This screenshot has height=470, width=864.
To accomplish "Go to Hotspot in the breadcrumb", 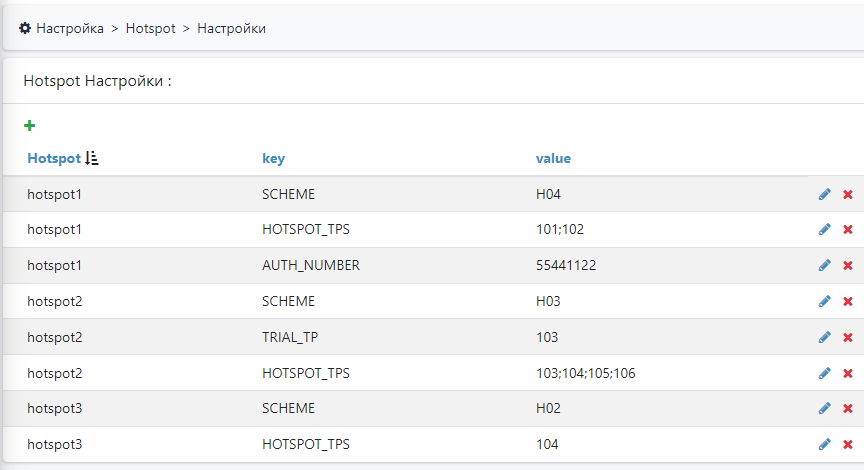I will click(150, 28).
